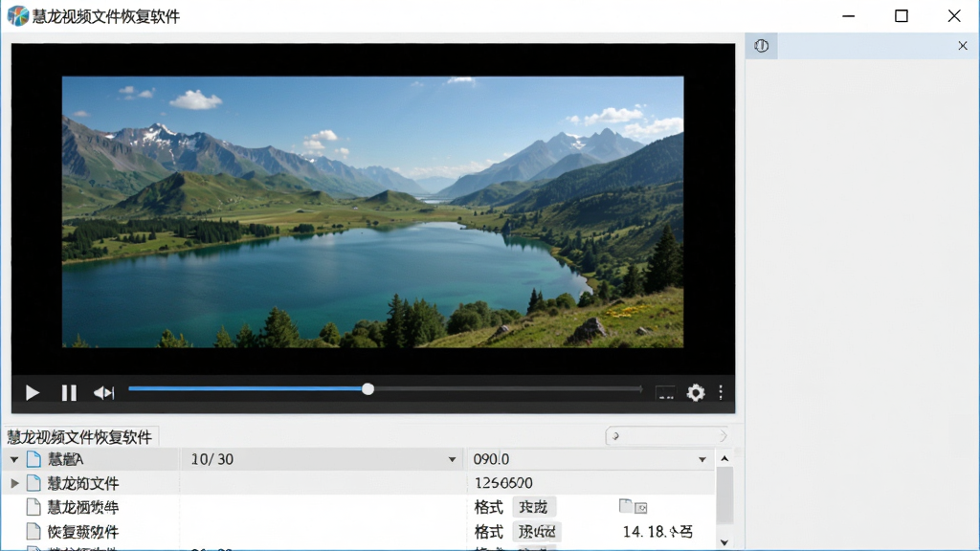Click the file list vertical scrollbar thumb
The height and width of the screenshot is (551, 980).
click(x=724, y=495)
